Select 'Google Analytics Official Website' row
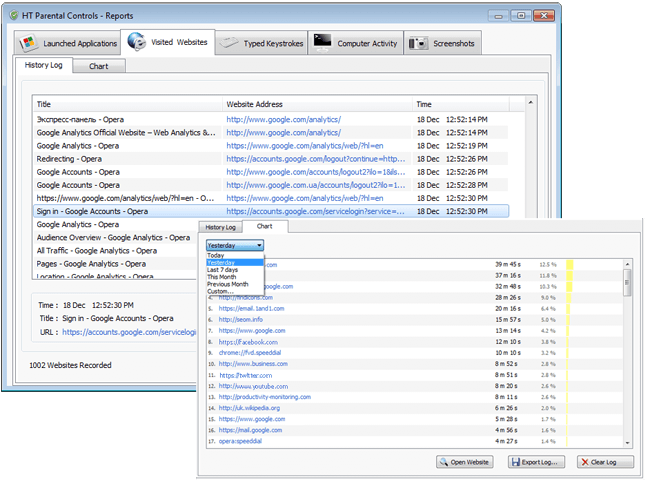This screenshot has height=486, width=650. click(271, 133)
